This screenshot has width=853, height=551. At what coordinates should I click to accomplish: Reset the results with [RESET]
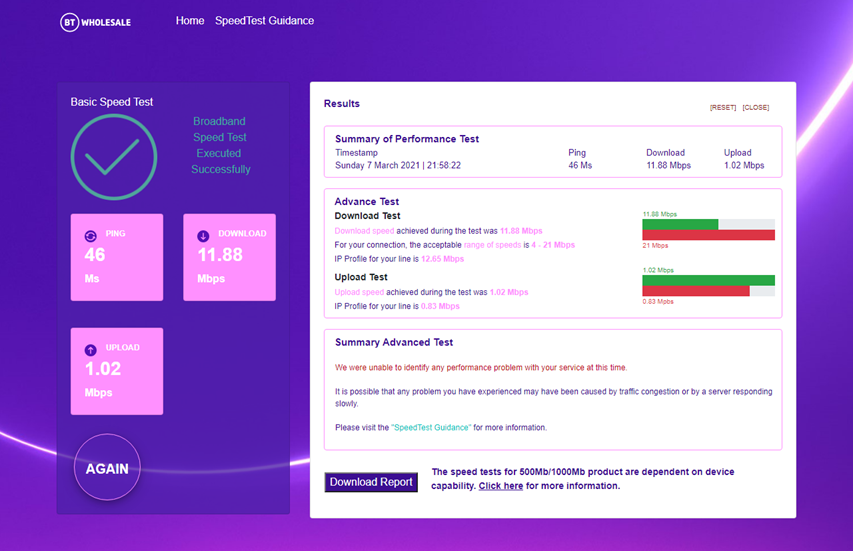[723, 107]
